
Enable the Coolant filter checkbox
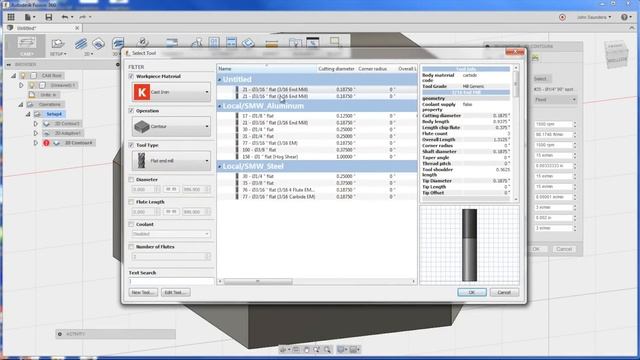pyautogui.click(x=131, y=224)
